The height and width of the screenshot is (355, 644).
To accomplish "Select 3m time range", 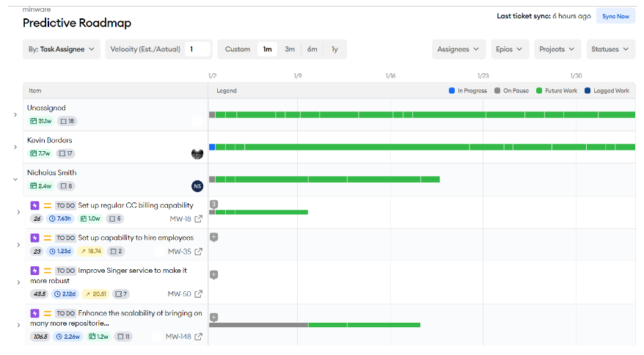I will click(290, 49).
